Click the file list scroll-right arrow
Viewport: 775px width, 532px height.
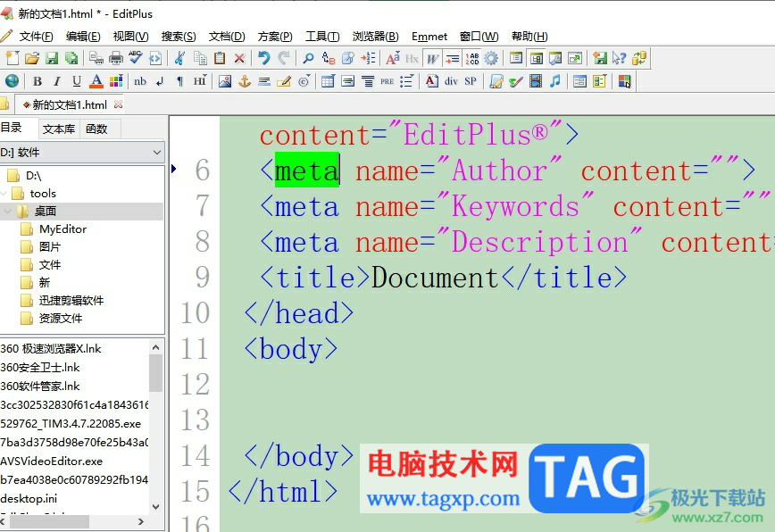(x=141, y=521)
